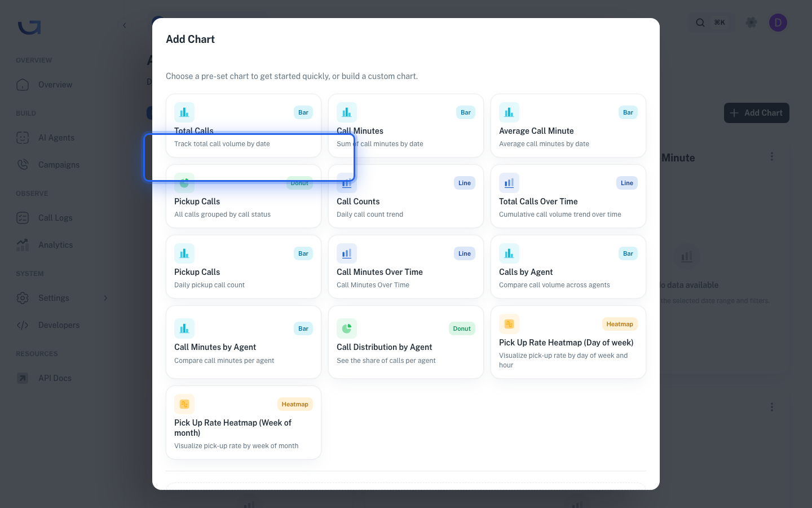Click the bar icon on Pickup Calls daily card
The image size is (812, 508).
[x=184, y=253]
